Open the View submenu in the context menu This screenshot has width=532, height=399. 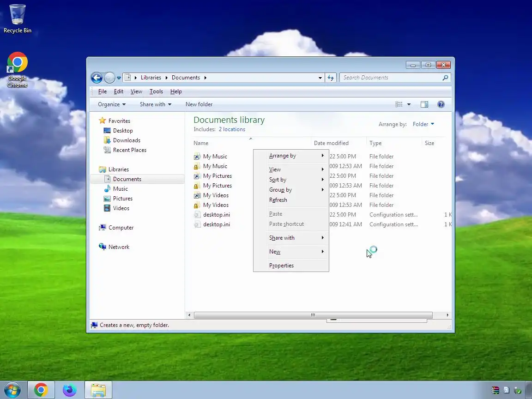[291, 169]
